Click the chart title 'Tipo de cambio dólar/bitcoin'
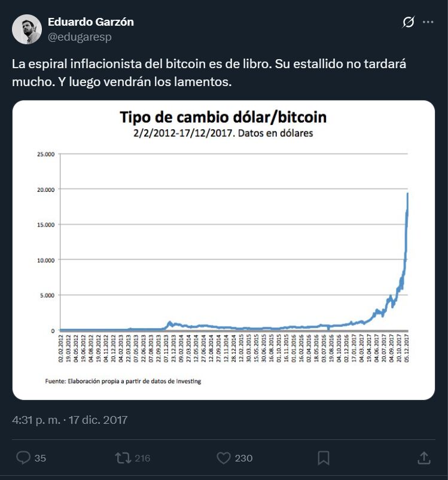This screenshot has width=448, height=480. pos(223,117)
